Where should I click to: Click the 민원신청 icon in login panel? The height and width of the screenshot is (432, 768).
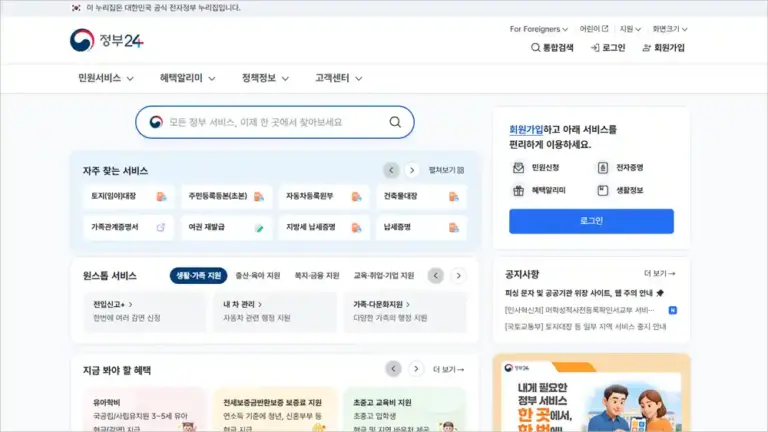tap(518, 168)
